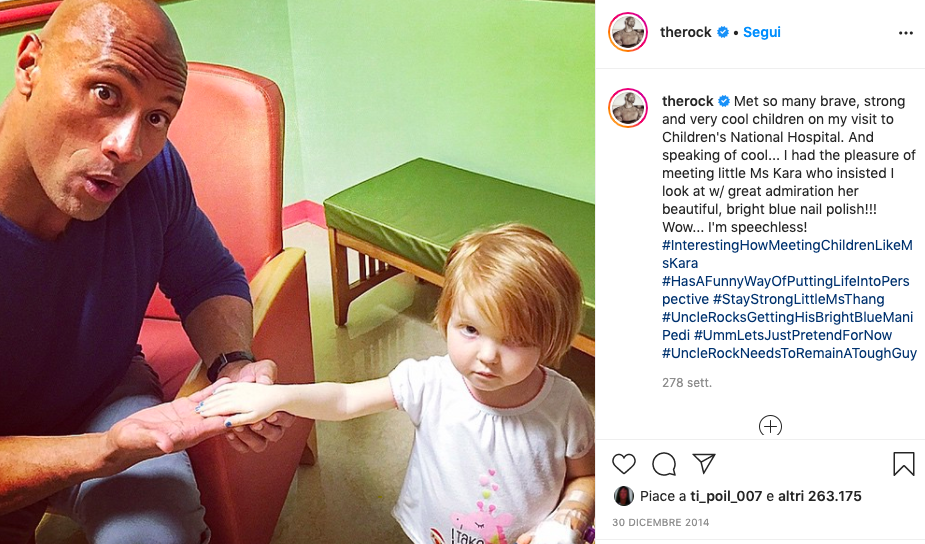Screen dimensions: 925x544
Task: Open hashtag #UncleRockNeedsToRemainAToughGuy
Action: (789, 353)
